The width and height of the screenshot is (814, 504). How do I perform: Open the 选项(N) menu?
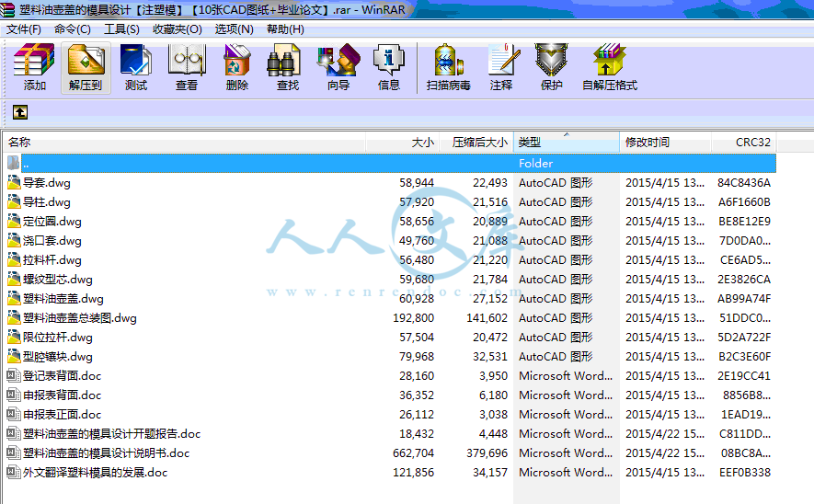(235, 29)
